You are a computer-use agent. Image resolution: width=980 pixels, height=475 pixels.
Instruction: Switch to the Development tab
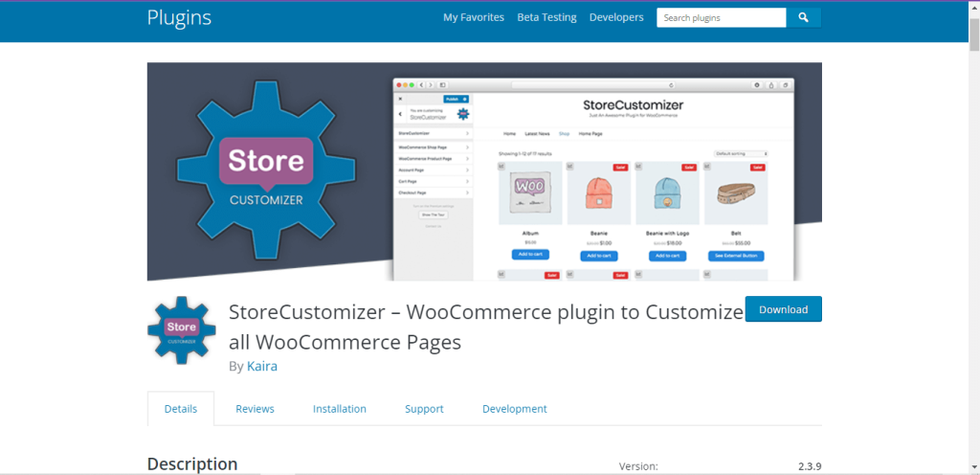tap(514, 409)
